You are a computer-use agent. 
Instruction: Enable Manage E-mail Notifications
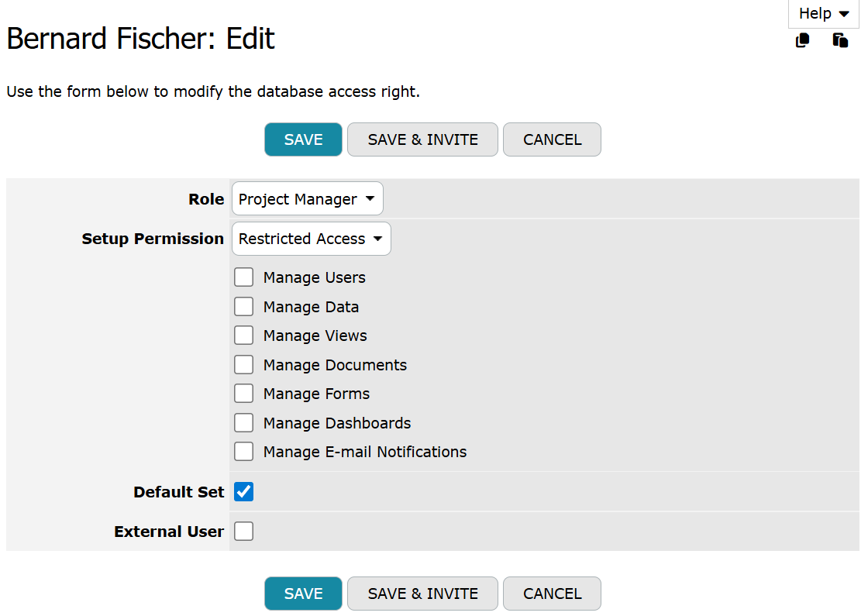pyautogui.click(x=244, y=451)
